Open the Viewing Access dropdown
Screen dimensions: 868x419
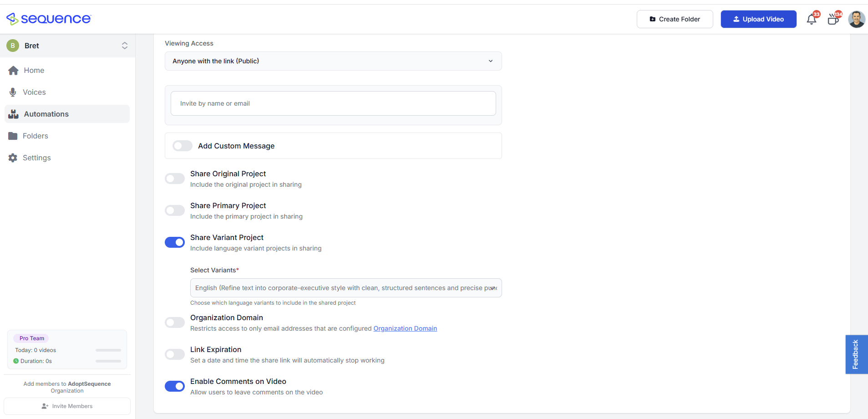point(333,61)
